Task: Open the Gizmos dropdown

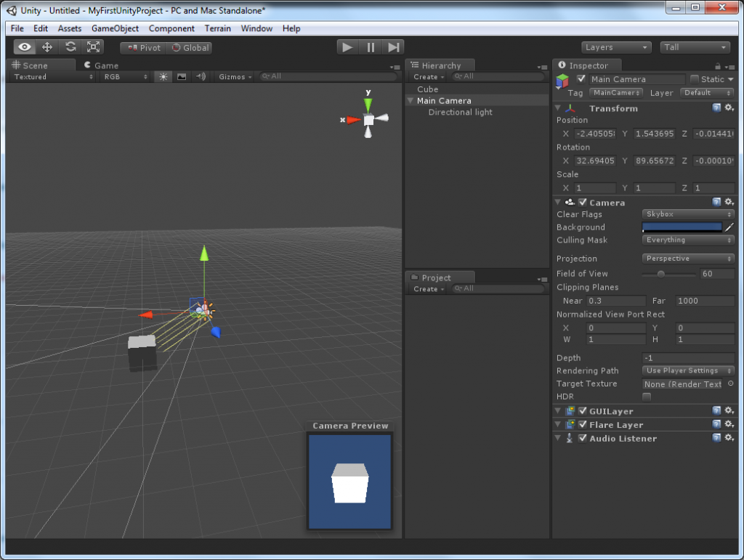Action: click(235, 77)
